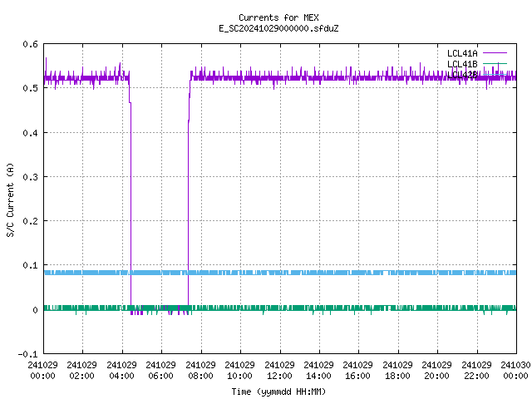Click the LCL41B legend label
This screenshot has width=532, height=399.
[462, 64]
